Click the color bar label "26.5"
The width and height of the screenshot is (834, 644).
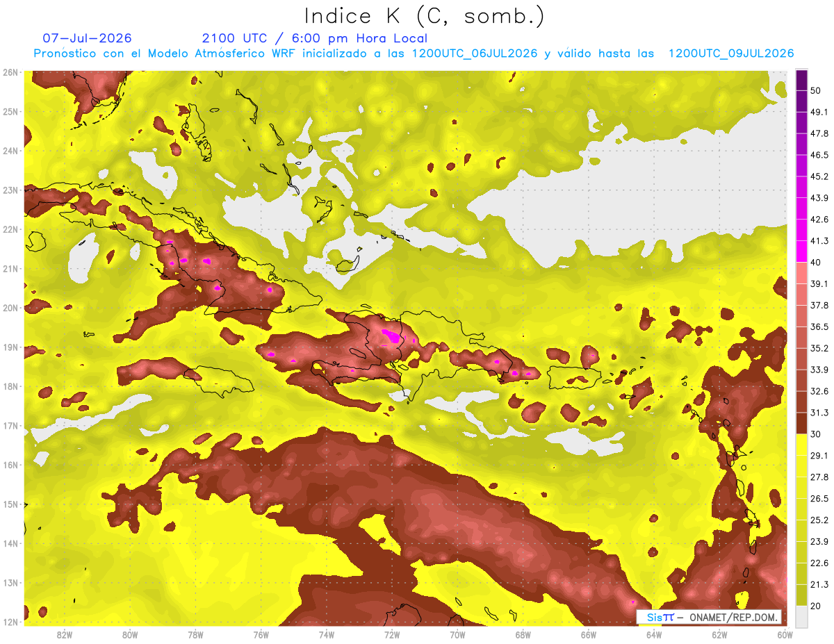point(819,499)
